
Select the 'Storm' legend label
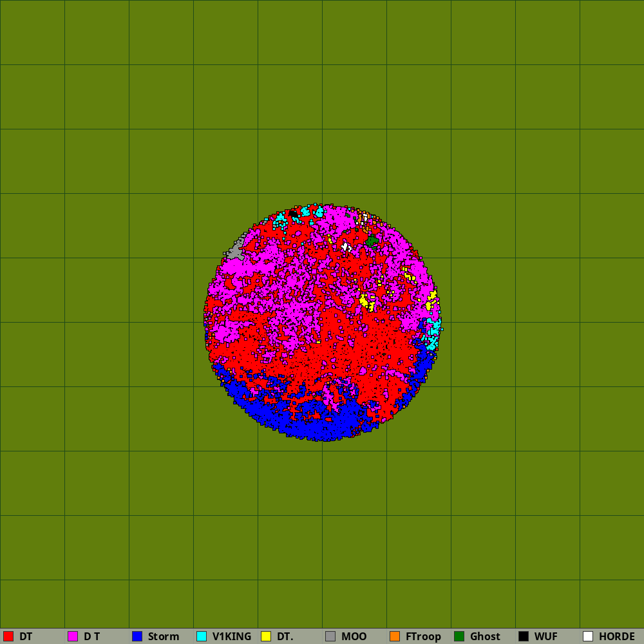pyautogui.click(x=164, y=636)
